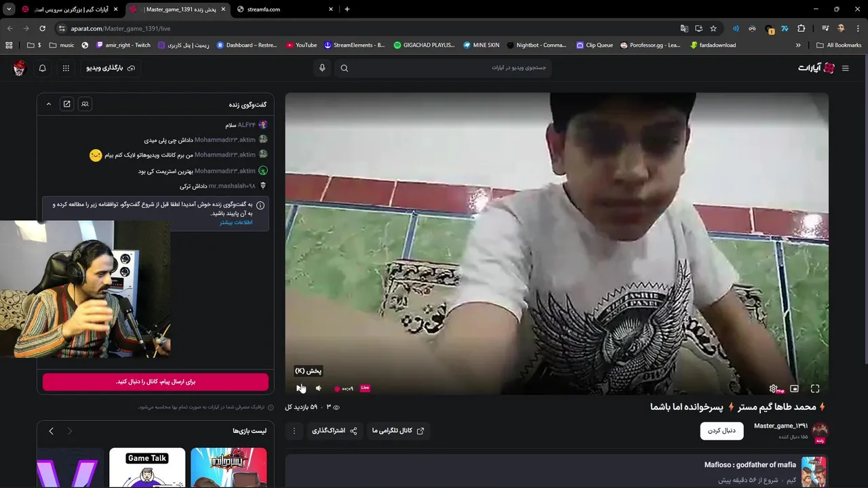Show chat participants icon
Image resolution: width=868 pixels, height=488 pixels.
85,104
